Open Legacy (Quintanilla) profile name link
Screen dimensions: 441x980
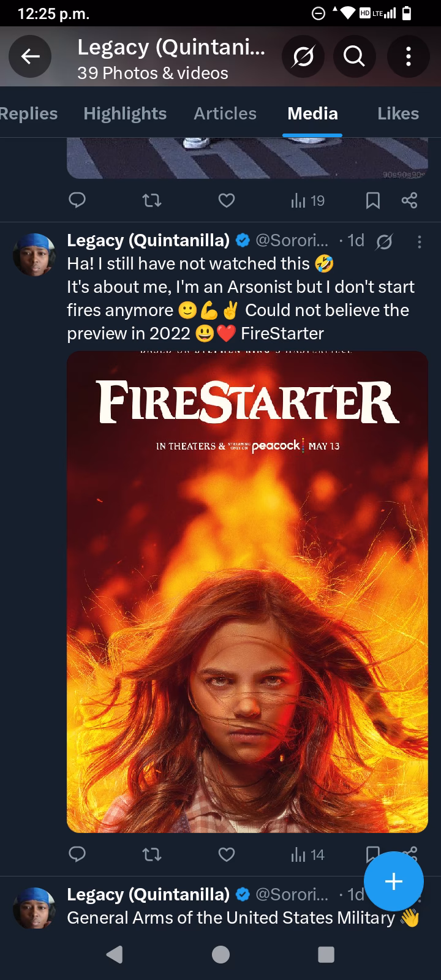click(148, 240)
